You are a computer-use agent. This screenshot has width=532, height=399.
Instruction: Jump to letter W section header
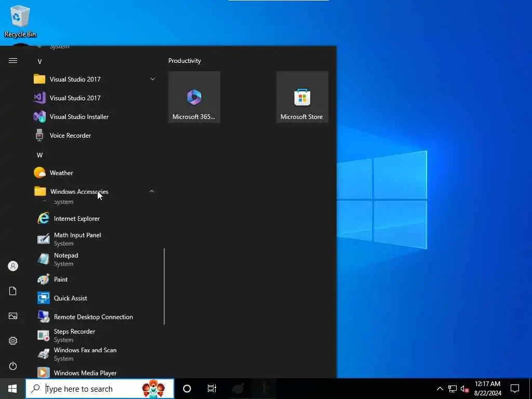click(x=39, y=155)
